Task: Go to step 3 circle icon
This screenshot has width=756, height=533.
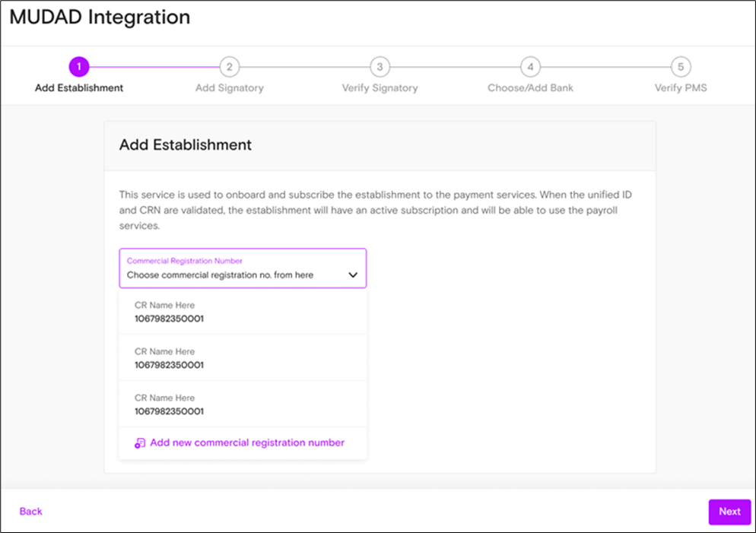Action: click(380, 67)
